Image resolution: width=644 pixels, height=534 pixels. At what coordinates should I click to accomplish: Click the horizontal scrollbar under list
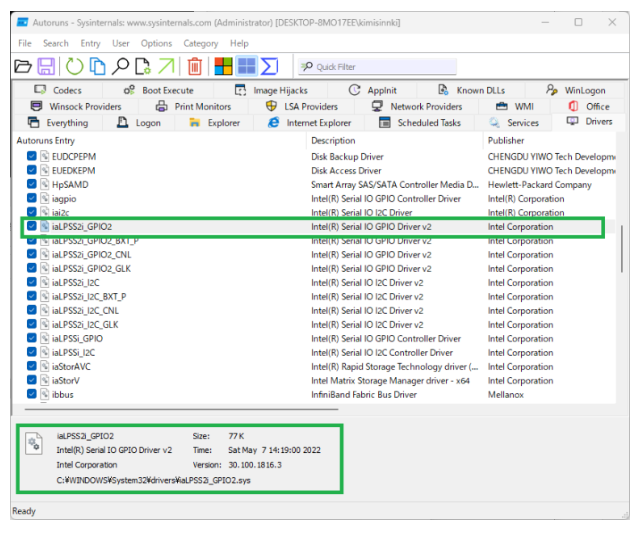(181, 409)
